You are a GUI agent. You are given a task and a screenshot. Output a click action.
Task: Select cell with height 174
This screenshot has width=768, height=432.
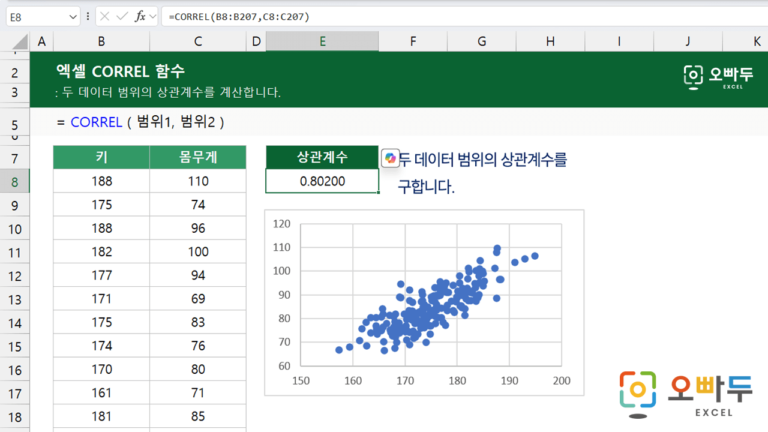[101, 346]
